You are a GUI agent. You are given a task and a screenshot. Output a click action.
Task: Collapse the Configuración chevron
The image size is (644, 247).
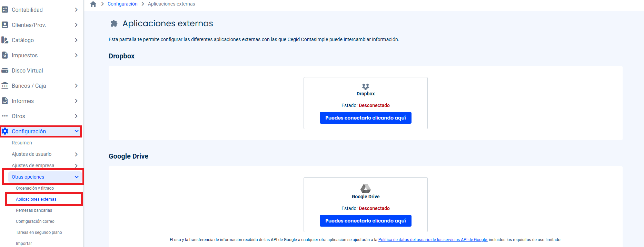[x=77, y=131]
